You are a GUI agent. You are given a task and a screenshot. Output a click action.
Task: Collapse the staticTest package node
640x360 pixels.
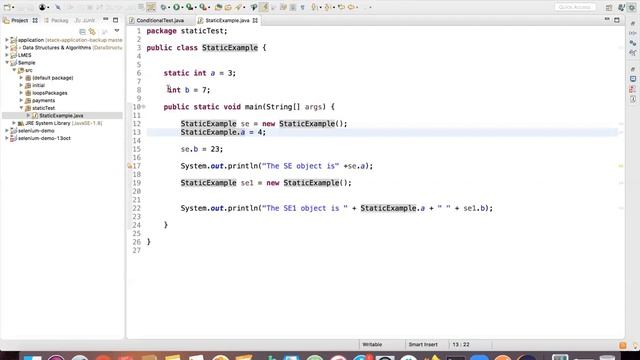tap(21, 108)
